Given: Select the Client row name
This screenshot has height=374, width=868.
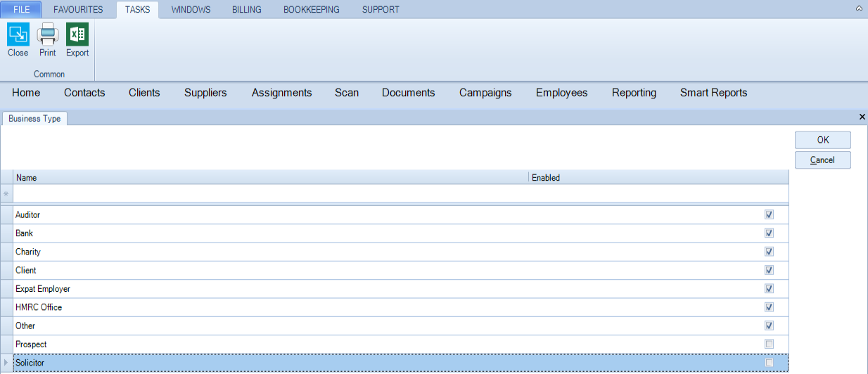Looking at the screenshot, I should click(x=26, y=270).
